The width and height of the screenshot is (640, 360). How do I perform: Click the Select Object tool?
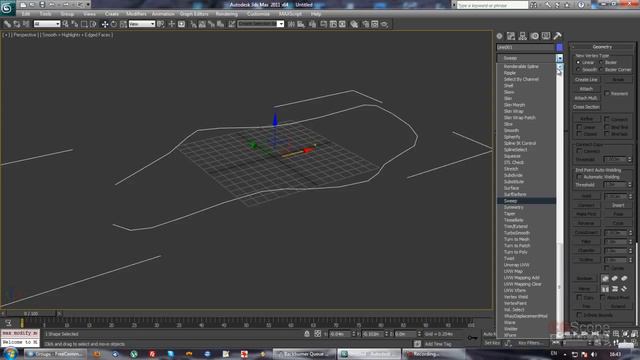click(x=65, y=24)
